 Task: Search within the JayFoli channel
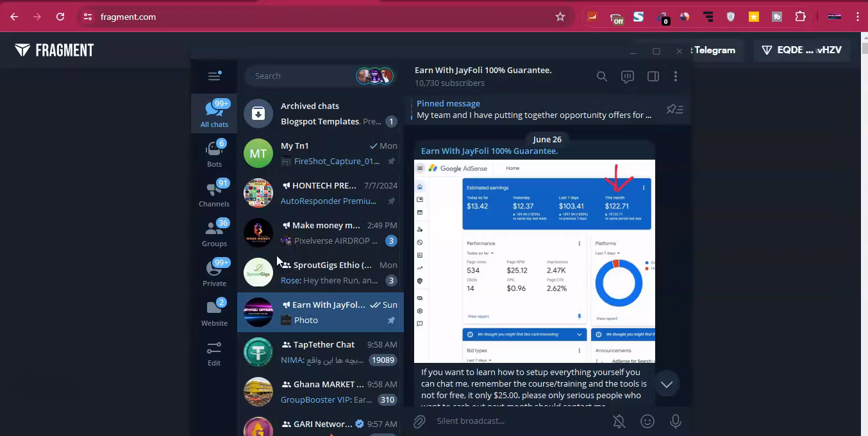(x=601, y=76)
